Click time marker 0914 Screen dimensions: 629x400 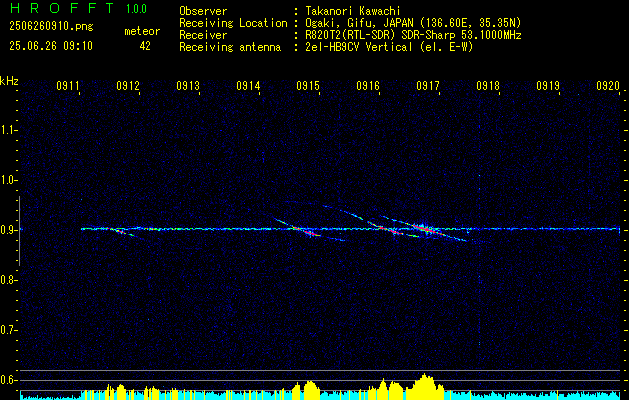click(x=248, y=86)
